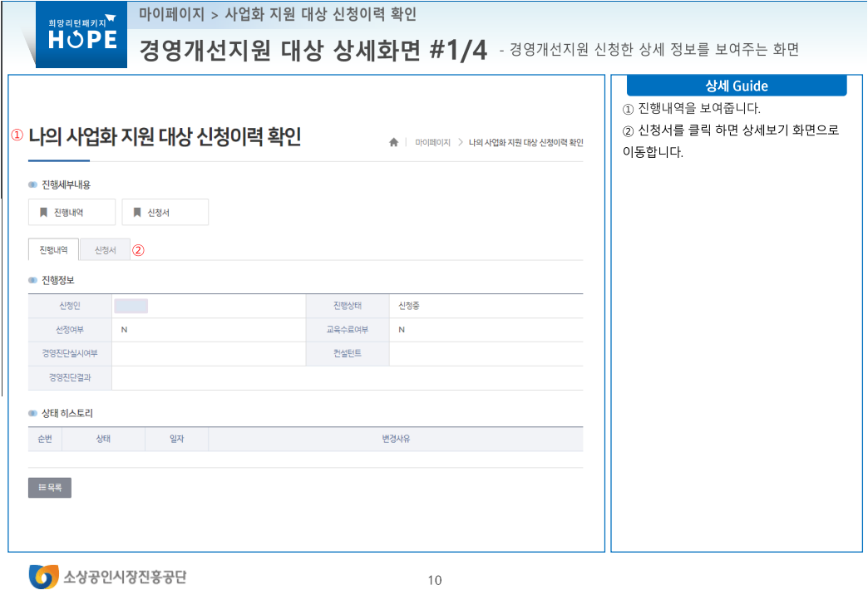Image resolution: width=868 pixels, height=595 pixels.
Task: Click the 나의 사업화 지원 대상 신청이력 확인 breadcrumb
Action: click(528, 142)
